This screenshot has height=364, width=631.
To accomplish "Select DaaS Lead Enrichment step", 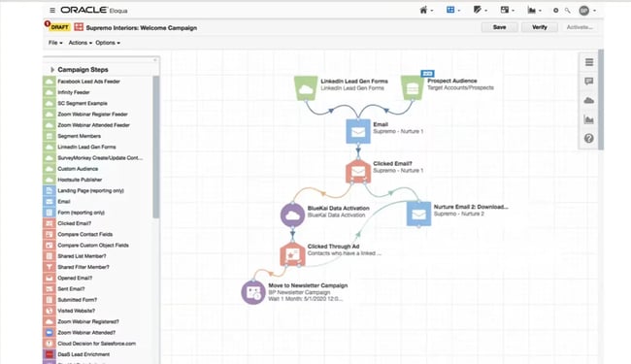I will pyautogui.click(x=97, y=354).
